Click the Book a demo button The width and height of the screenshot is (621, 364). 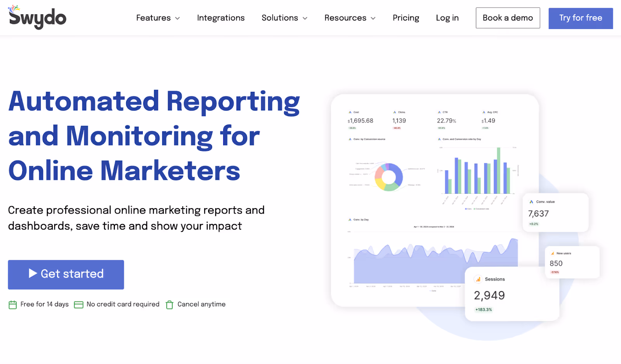(x=508, y=18)
